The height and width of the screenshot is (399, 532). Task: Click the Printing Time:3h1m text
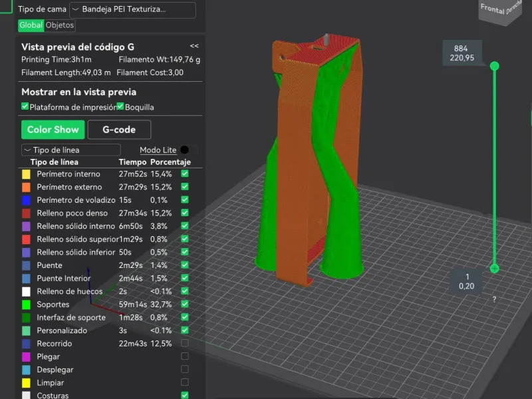(x=57, y=60)
